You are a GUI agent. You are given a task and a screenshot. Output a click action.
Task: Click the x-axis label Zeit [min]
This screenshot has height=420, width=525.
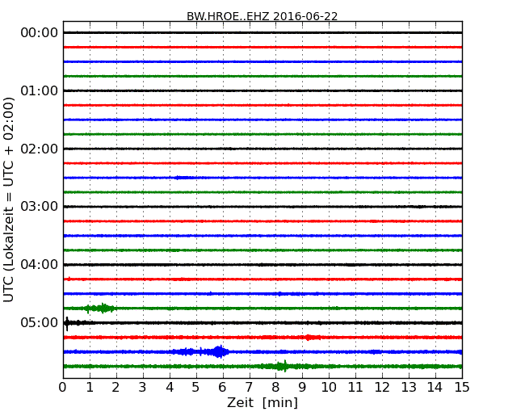point(262,402)
